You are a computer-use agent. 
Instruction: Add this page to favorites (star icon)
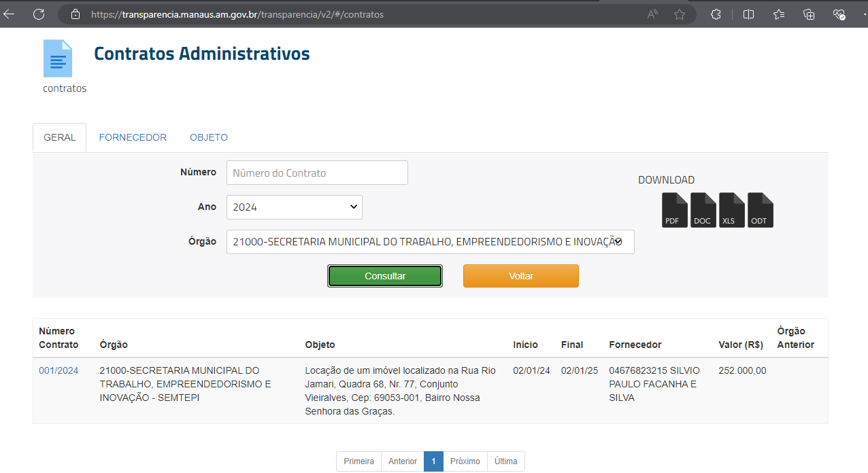tap(679, 14)
